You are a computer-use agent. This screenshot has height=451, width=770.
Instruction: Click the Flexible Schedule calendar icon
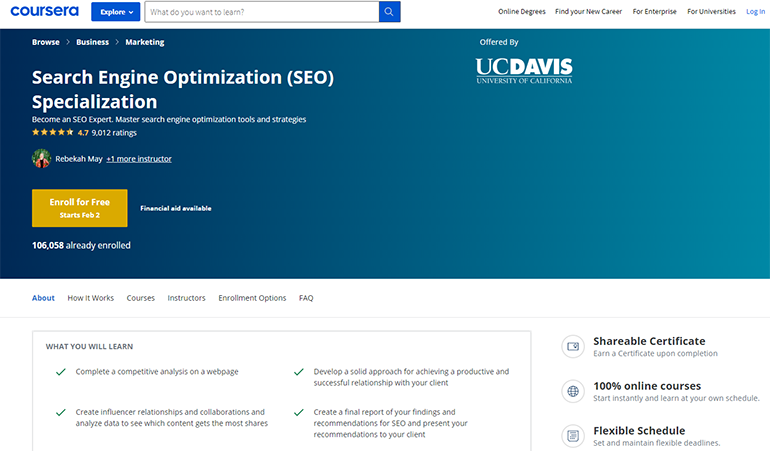[573, 435]
